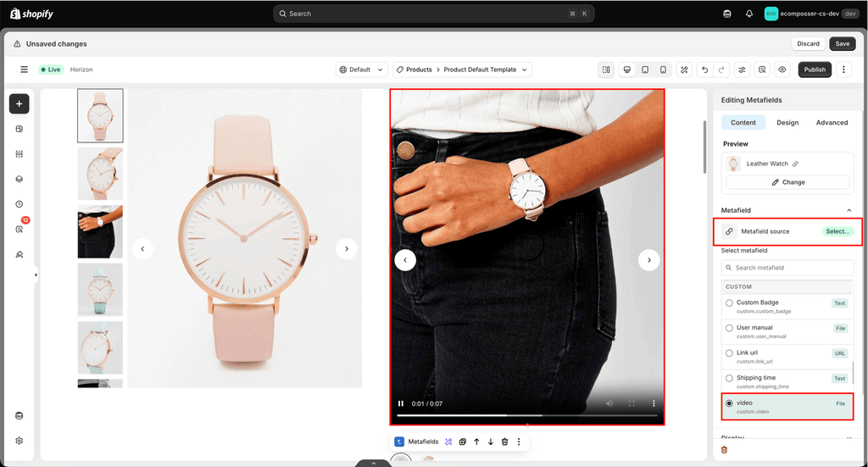Open the templates icon in left sidebar
The image size is (868, 467).
coord(19,129)
